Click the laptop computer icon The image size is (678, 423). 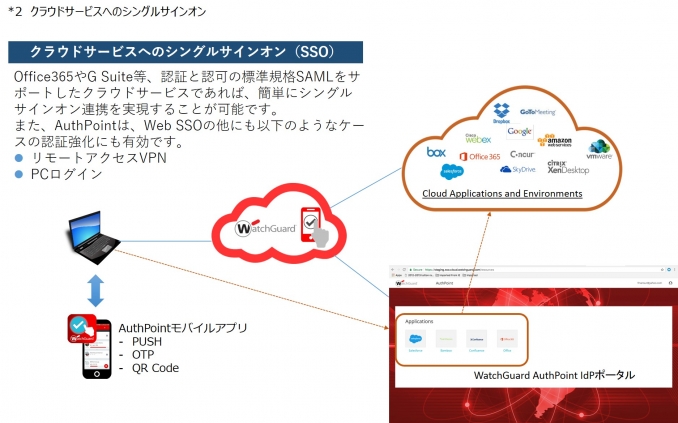tap(93, 238)
